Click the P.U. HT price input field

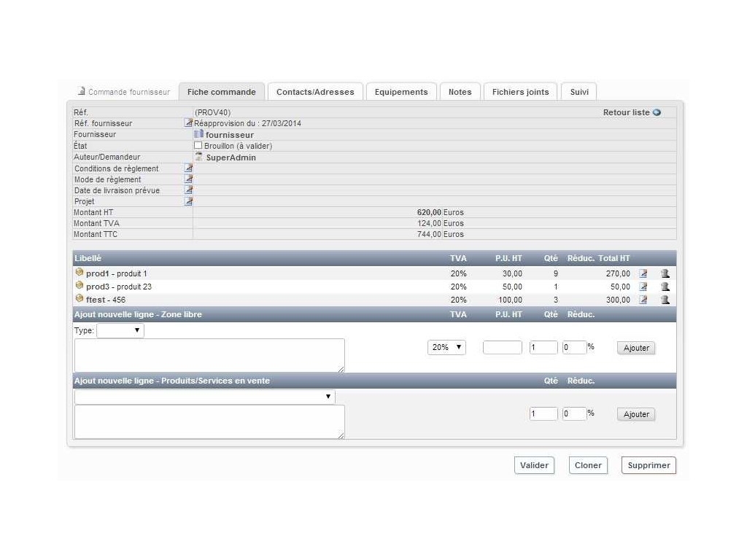pos(502,348)
